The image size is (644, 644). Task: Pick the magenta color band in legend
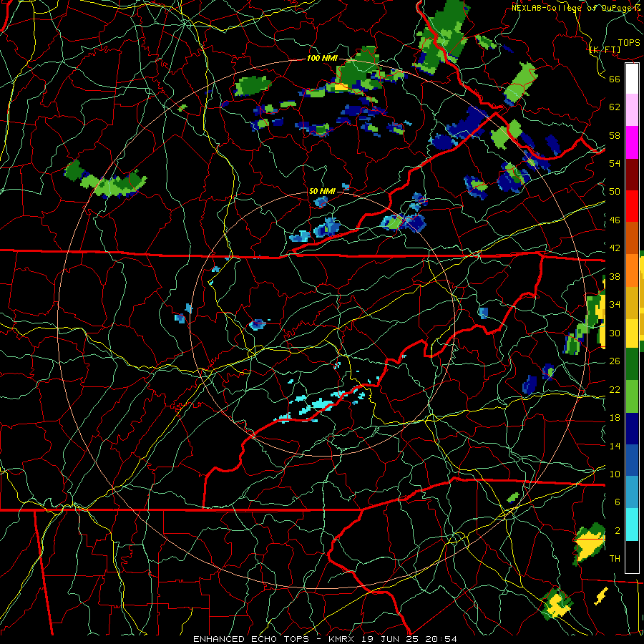[632, 142]
